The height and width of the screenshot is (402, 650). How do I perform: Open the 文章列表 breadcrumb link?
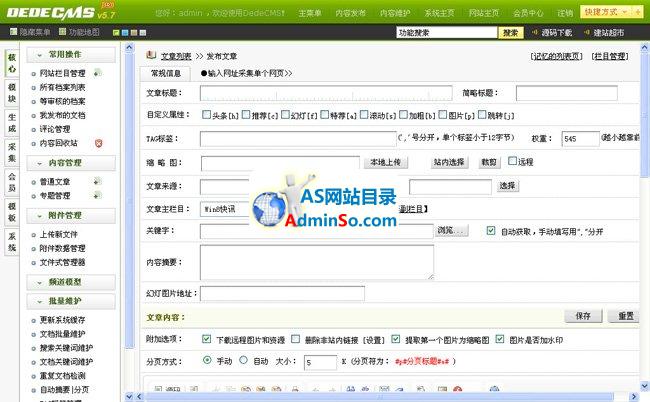click(176, 56)
